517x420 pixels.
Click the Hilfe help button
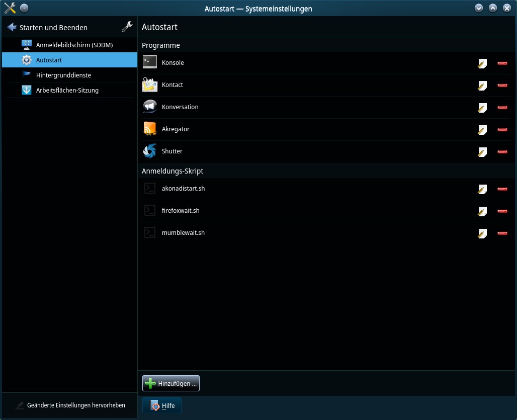click(162, 405)
